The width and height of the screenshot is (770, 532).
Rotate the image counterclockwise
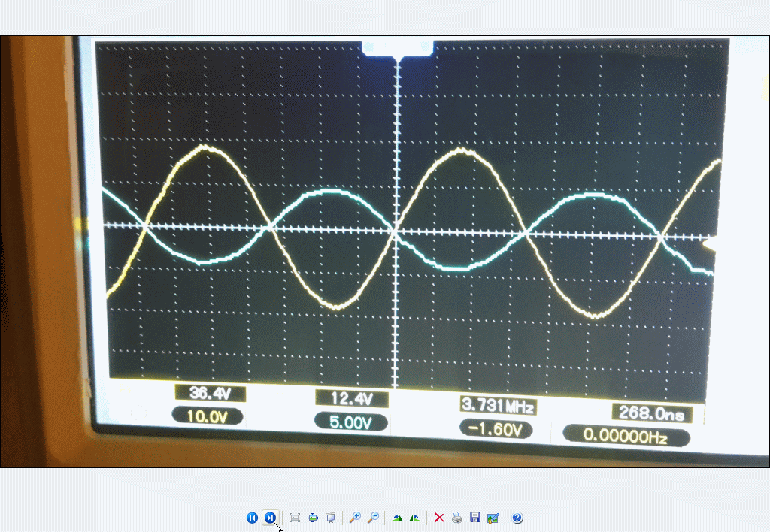coord(414,518)
